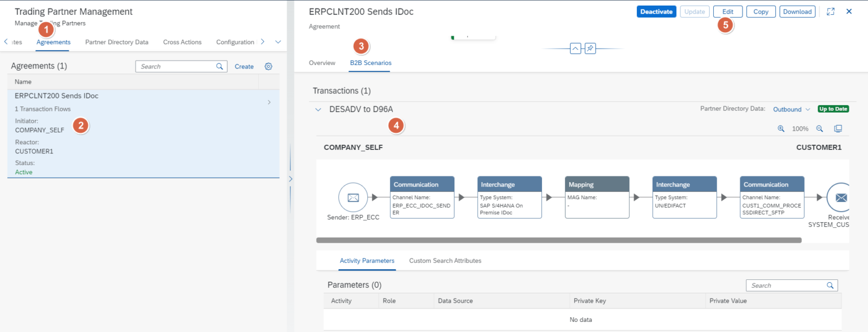The width and height of the screenshot is (868, 332).
Task: Close the ERPCLNT200 Sends IDoc panel
Action: pos(849,11)
